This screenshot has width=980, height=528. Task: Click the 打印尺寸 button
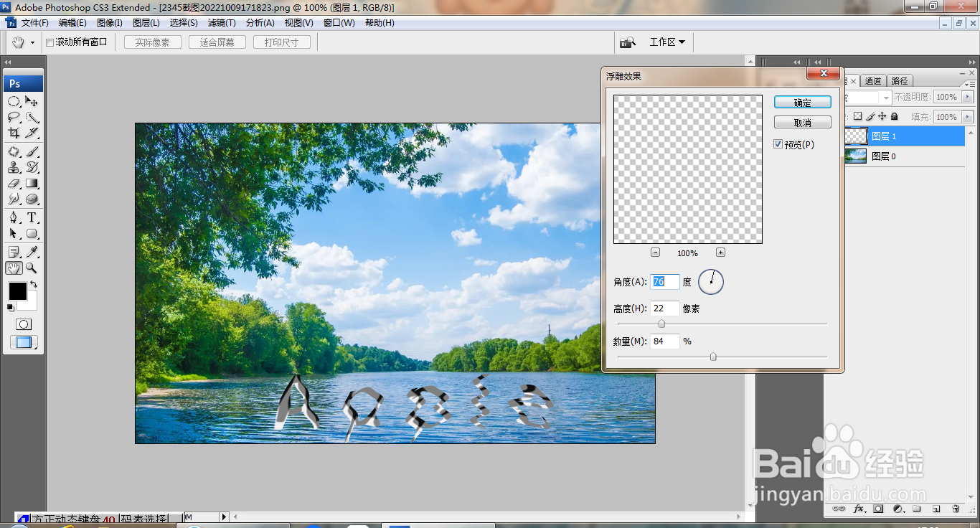click(x=281, y=42)
